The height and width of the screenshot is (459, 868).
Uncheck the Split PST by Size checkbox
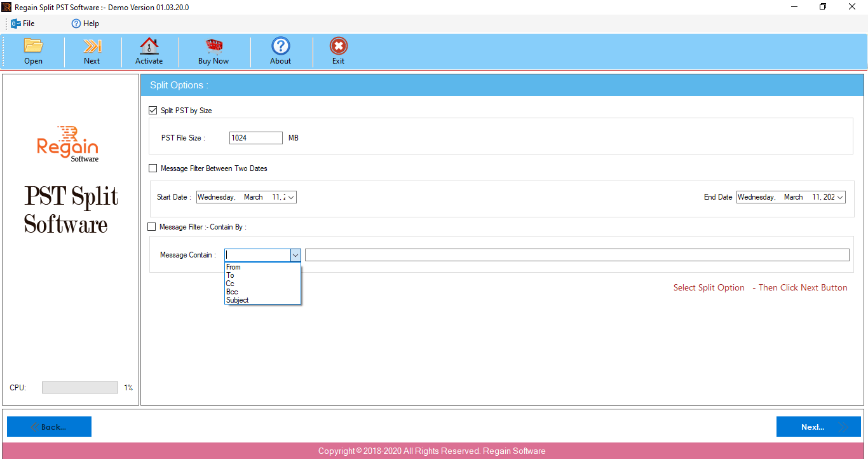tap(153, 110)
